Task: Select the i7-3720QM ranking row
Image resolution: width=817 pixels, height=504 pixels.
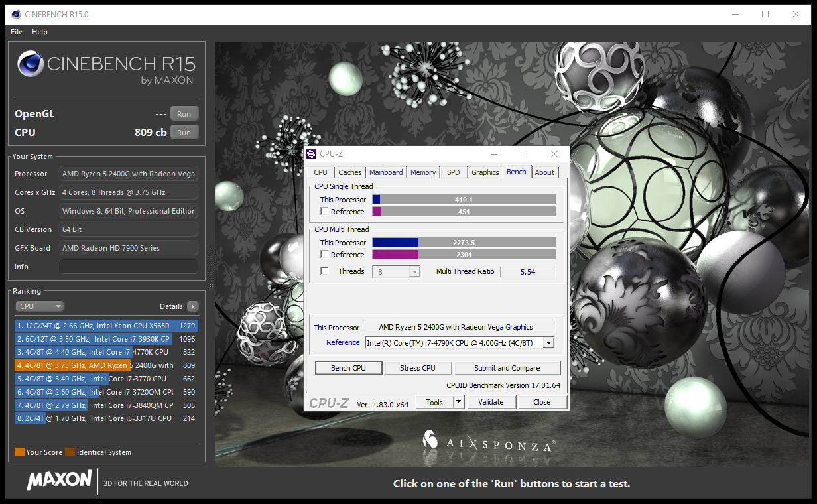Action: pyautogui.click(x=106, y=392)
